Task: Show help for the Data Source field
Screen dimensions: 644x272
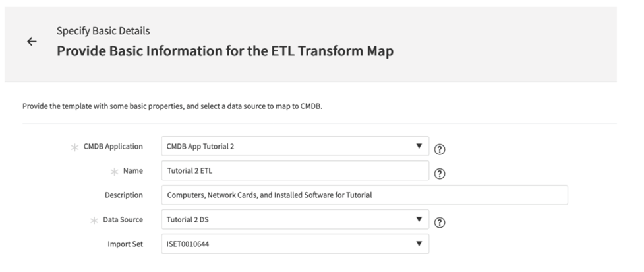Action: pos(440,222)
